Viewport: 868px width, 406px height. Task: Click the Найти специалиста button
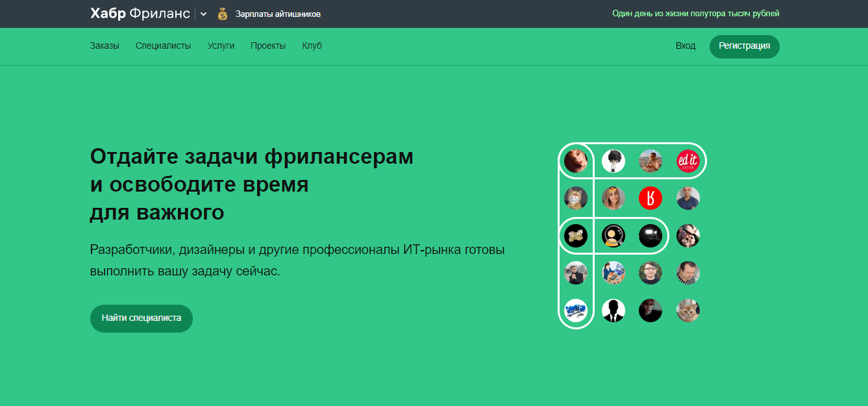click(142, 318)
